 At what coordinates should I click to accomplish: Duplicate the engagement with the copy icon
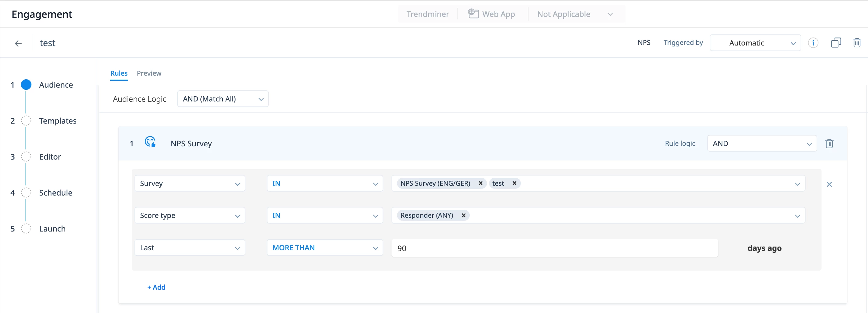[x=836, y=43]
